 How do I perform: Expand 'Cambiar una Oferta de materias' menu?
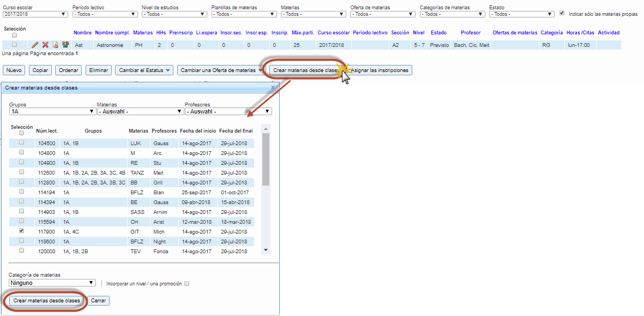click(x=221, y=70)
